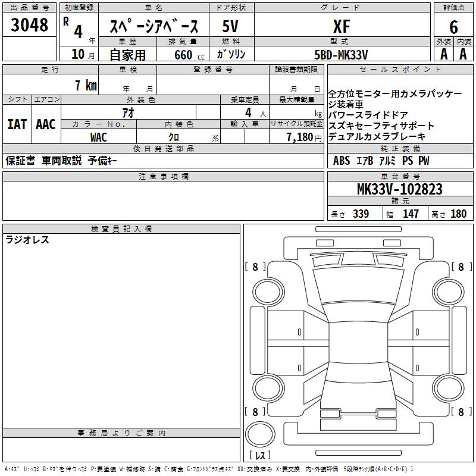Click the [レス] spare tire label
The width and height of the screenshot is (476, 476).
(262, 456)
